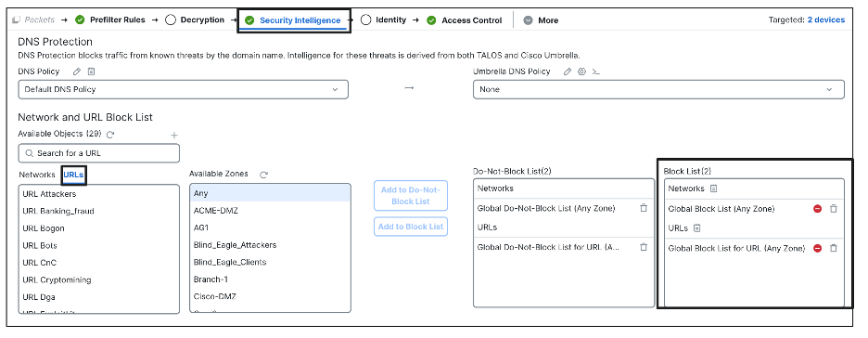Delete Global Block List for URL entry

(x=834, y=248)
